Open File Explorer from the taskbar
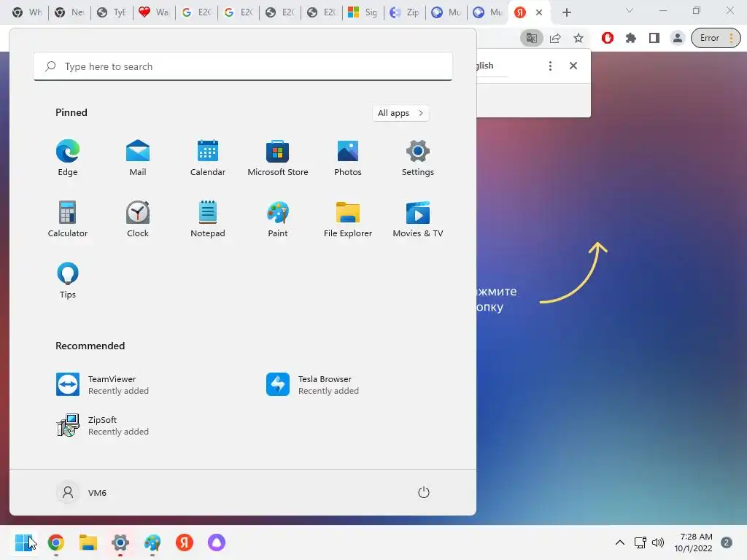 88,542
